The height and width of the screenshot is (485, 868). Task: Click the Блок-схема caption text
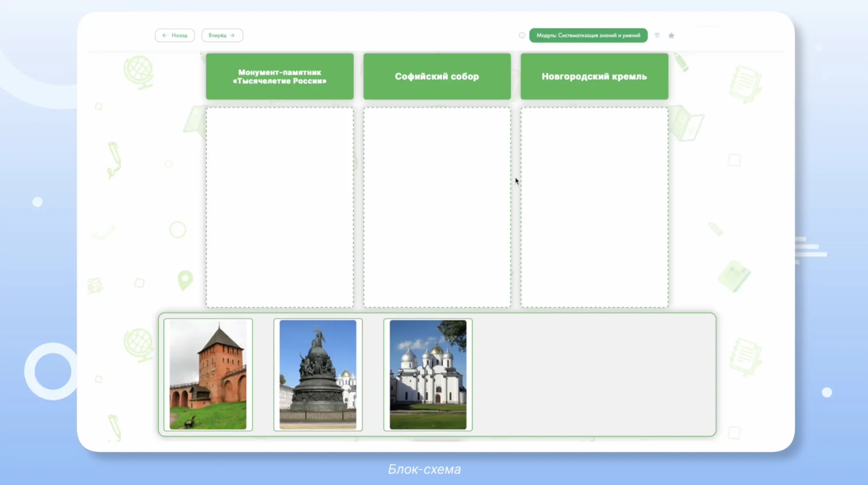coord(424,469)
